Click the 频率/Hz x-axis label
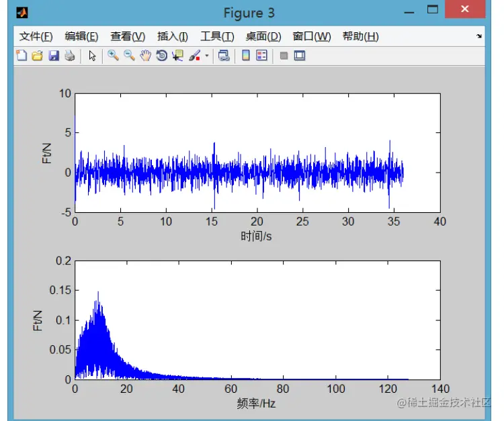This screenshot has height=421, width=504. click(256, 404)
